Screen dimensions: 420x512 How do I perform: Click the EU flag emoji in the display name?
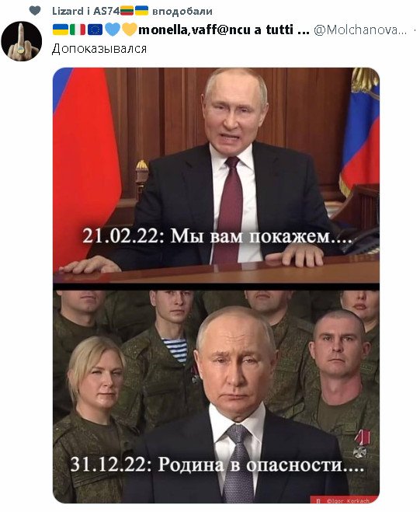point(95,30)
